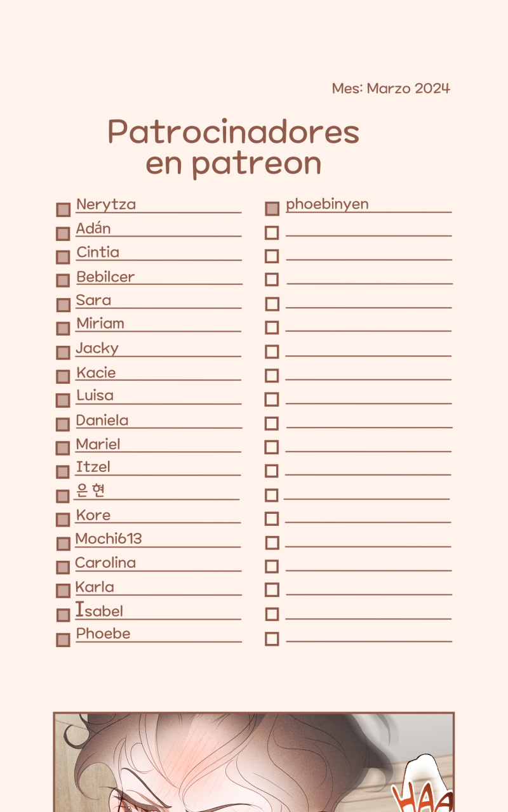Tick the checkbox beside Nerytza

[63, 210]
